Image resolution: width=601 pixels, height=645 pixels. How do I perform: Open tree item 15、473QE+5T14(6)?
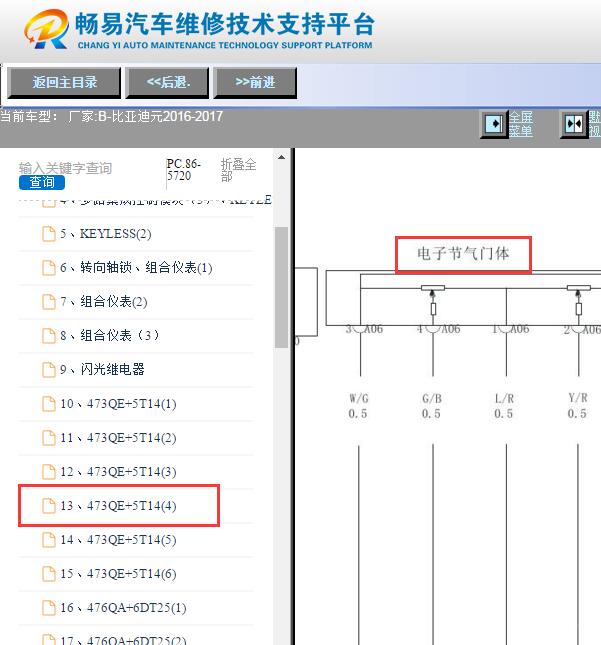pyautogui.click(x=118, y=573)
